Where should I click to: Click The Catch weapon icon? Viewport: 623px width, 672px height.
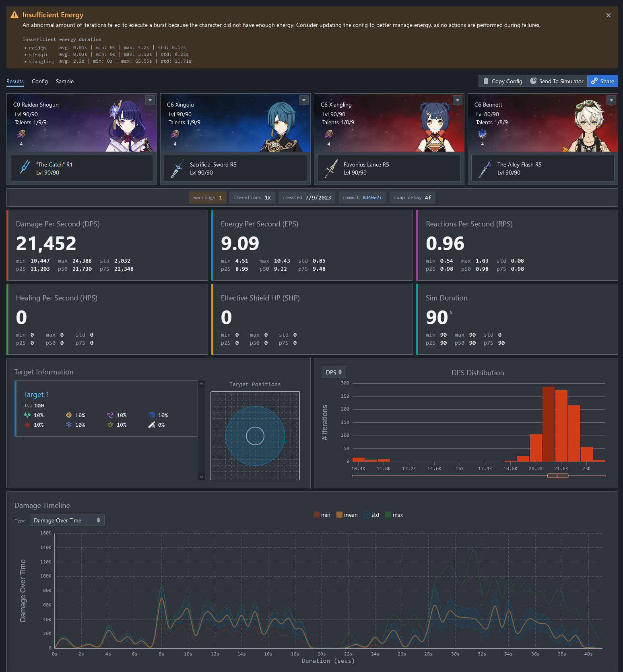click(x=25, y=169)
